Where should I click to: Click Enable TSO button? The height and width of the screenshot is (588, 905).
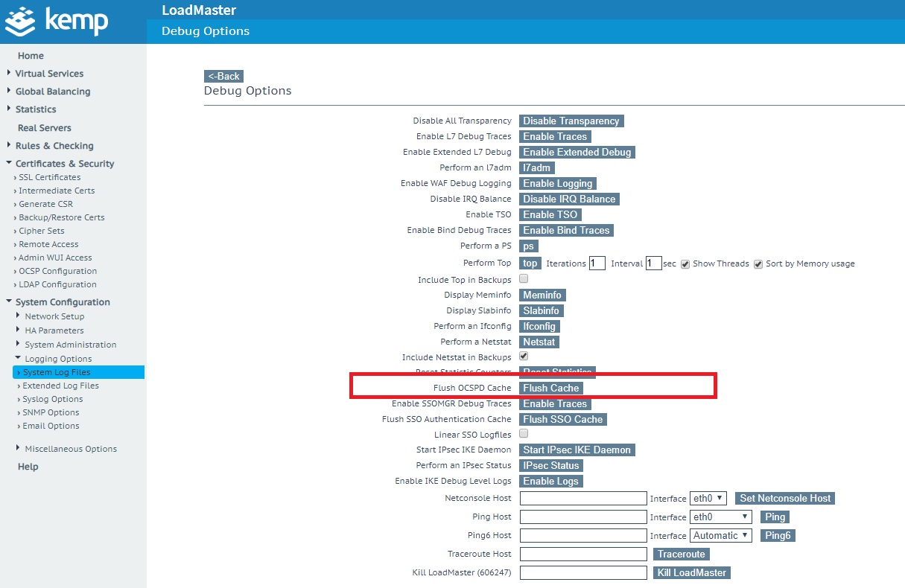[x=550, y=214]
